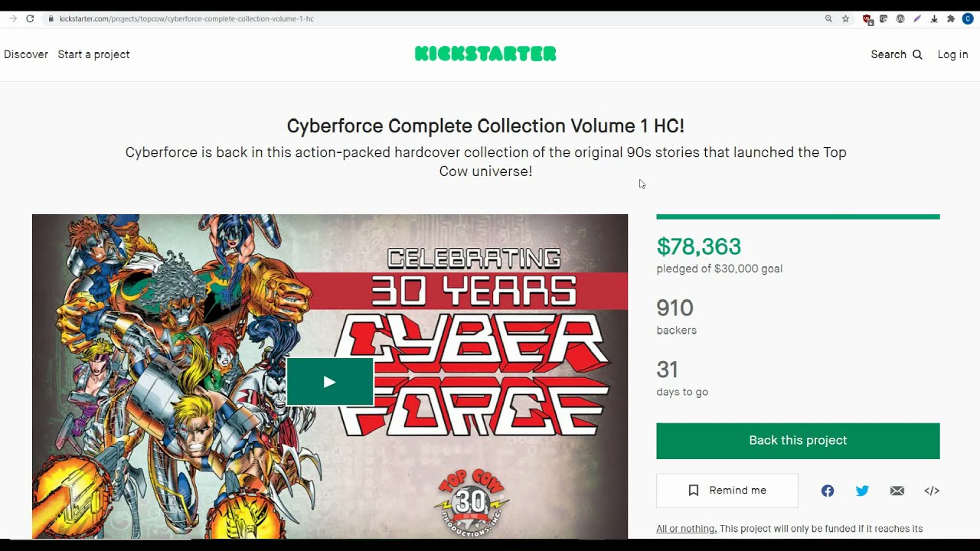Open the All or nothing link
The height and width of the screenshot is (551, 980).
[x=686, y=529]
